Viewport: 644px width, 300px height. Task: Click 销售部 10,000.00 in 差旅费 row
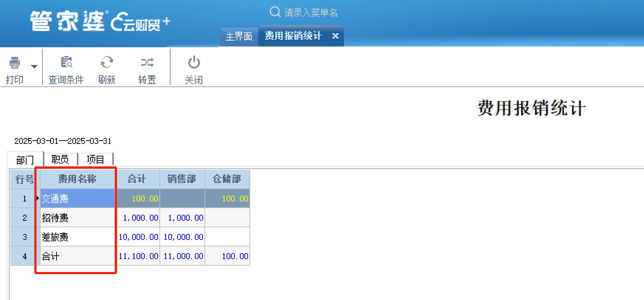pos(182,237)
